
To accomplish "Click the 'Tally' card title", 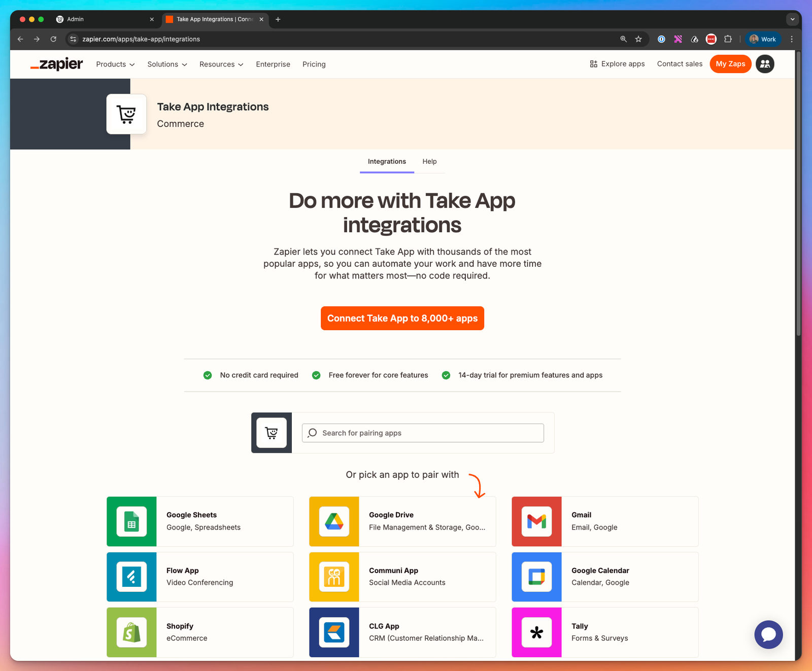I will click(x=580, y=626).
